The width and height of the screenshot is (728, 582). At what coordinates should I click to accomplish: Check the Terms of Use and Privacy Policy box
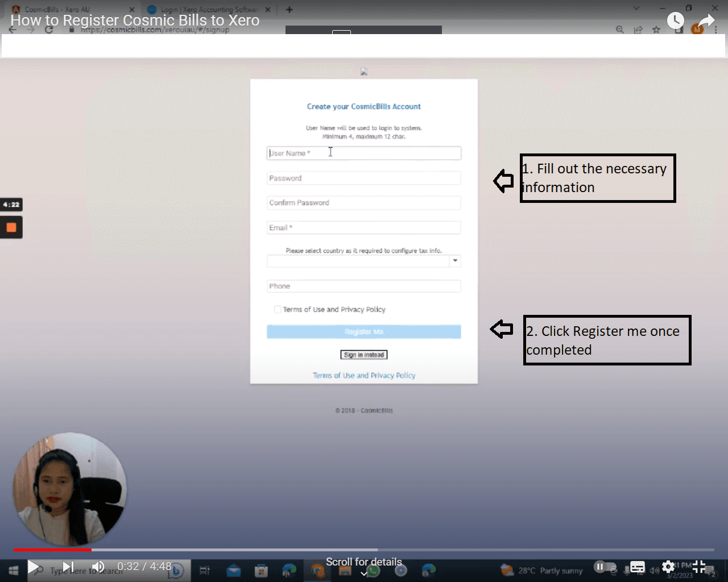(278, 310)
